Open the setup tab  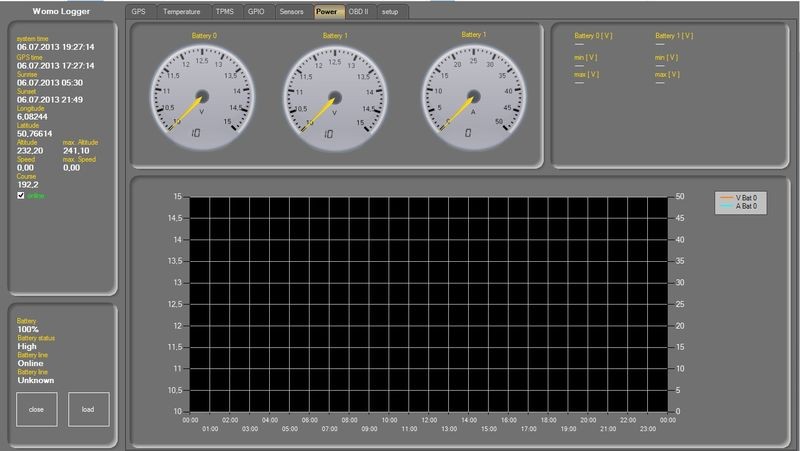[390, 11]
